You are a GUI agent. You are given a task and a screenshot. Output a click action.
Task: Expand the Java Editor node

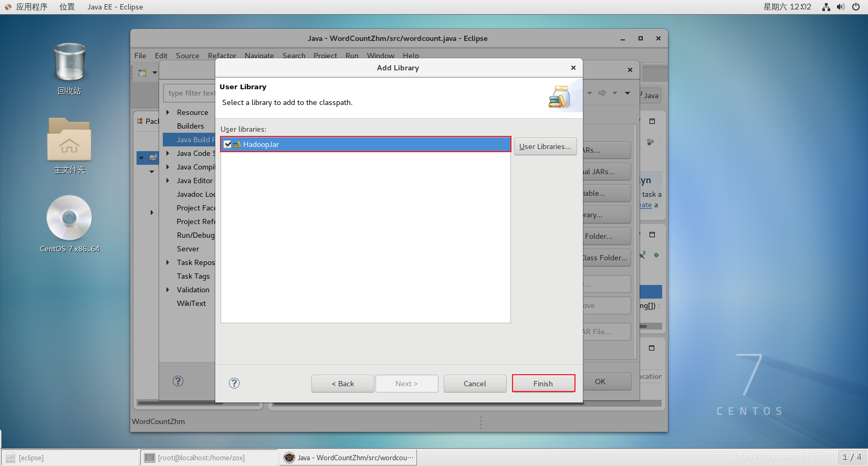(x=168, y=181)
